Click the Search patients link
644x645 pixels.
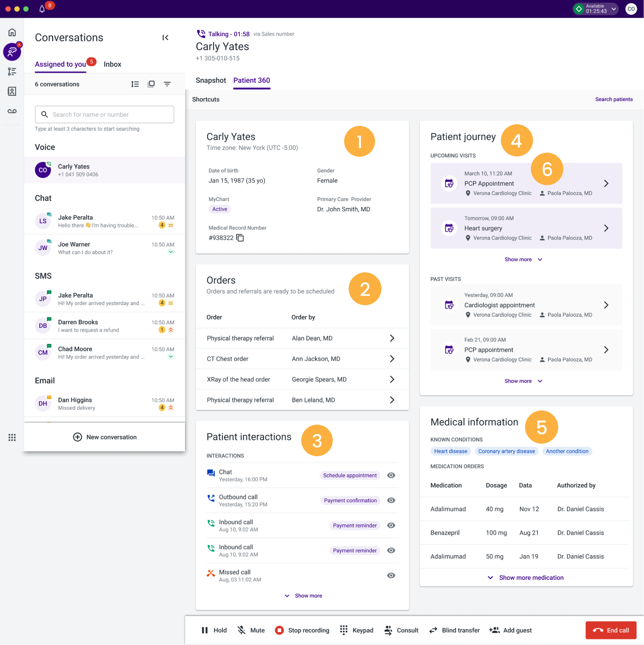click(x=614, y=99)
